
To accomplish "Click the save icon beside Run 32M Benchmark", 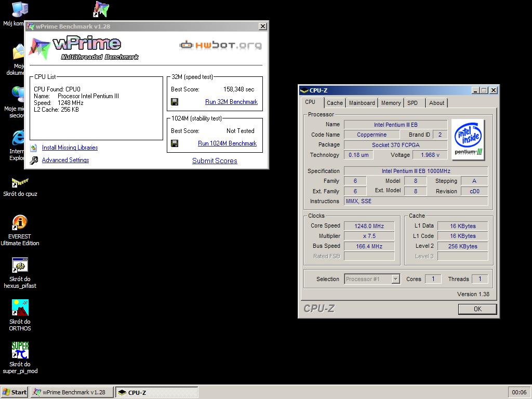I will click(175, 102).
